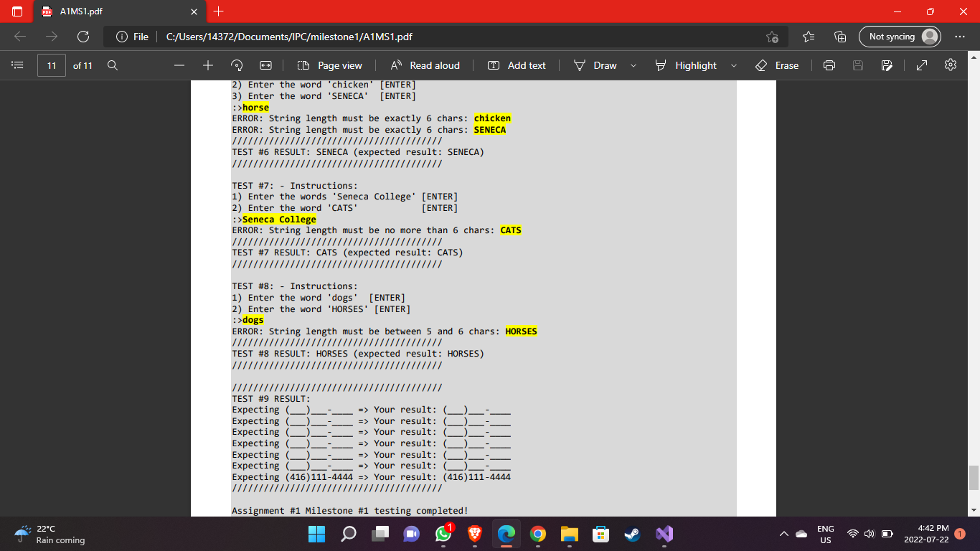Start Read aloud for the document

tap(425, 65)
